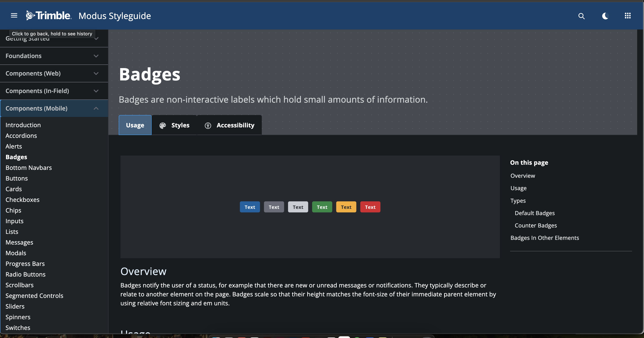The width and height of the screenshot is (644, 338).
Task: Open the Bottom Navbars page
Action: point(29,168)
